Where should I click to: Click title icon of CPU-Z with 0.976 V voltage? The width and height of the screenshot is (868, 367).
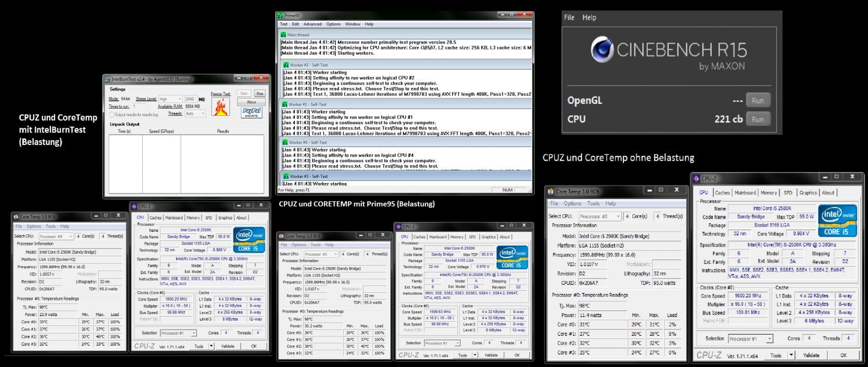(x=399, y=227)
